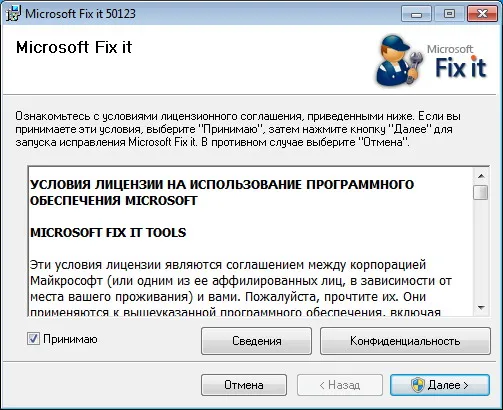Open the Сведения details button
503x410 pixels.
[256, 341]
